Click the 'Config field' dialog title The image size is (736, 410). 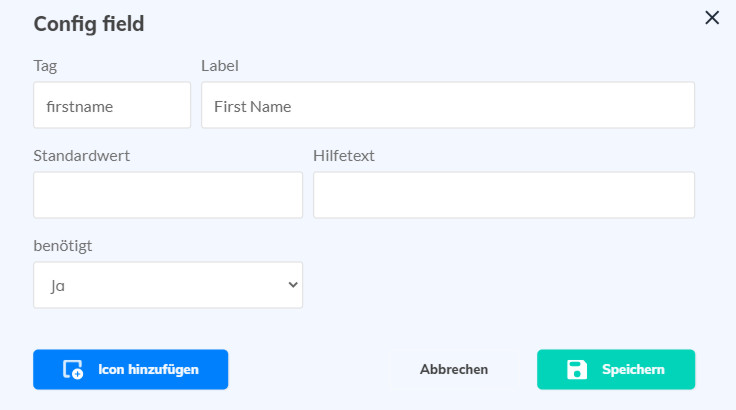point(89,24)
